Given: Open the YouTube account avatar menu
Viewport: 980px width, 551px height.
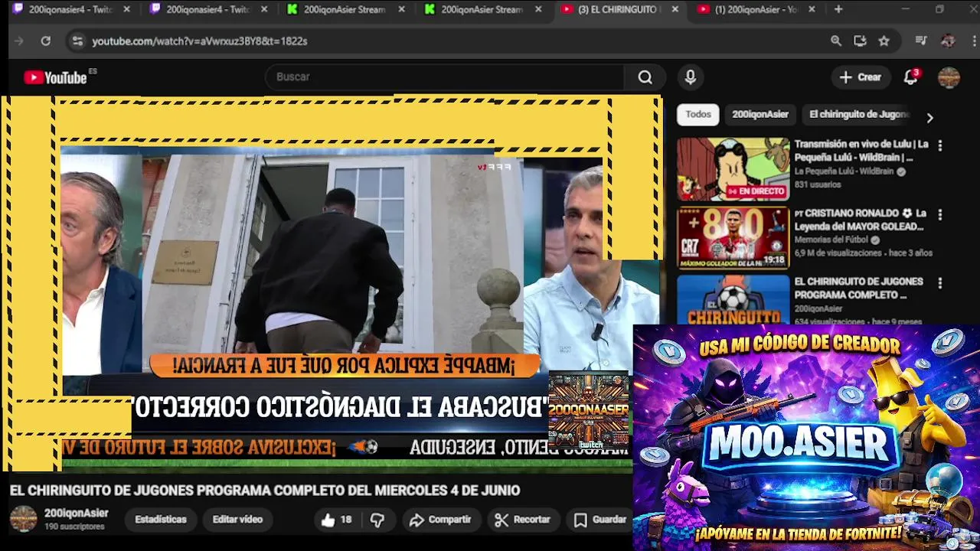Looking at the screenshot, I should click(949, 77).
